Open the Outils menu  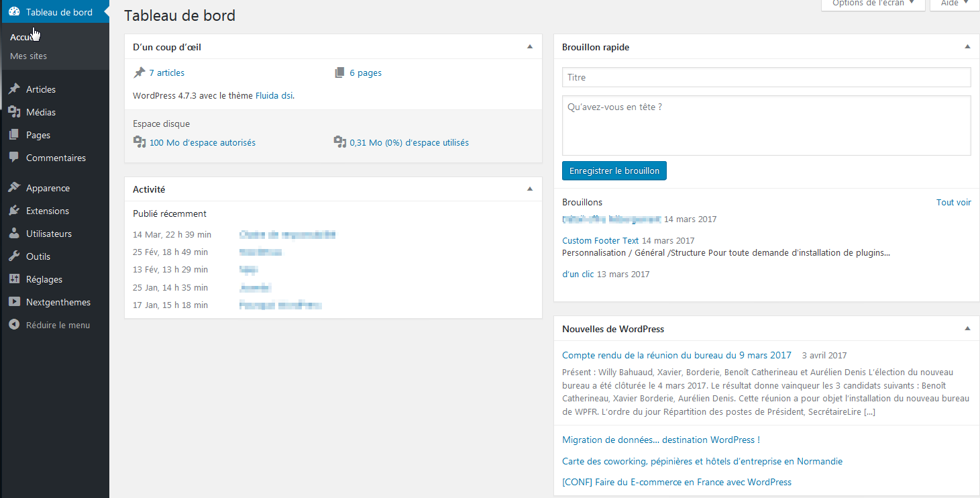click(54, 256)
